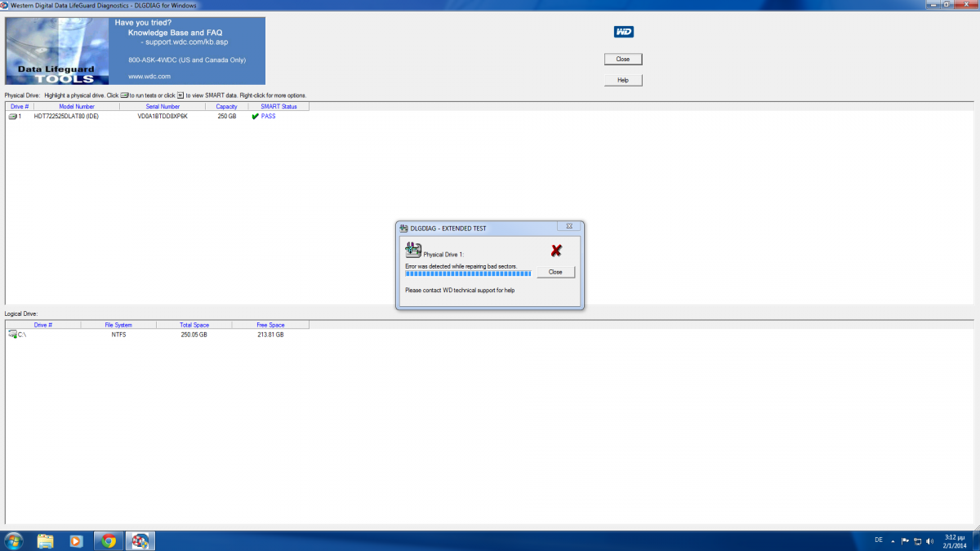Click the 213.81 GB free space value

(270, 335)
